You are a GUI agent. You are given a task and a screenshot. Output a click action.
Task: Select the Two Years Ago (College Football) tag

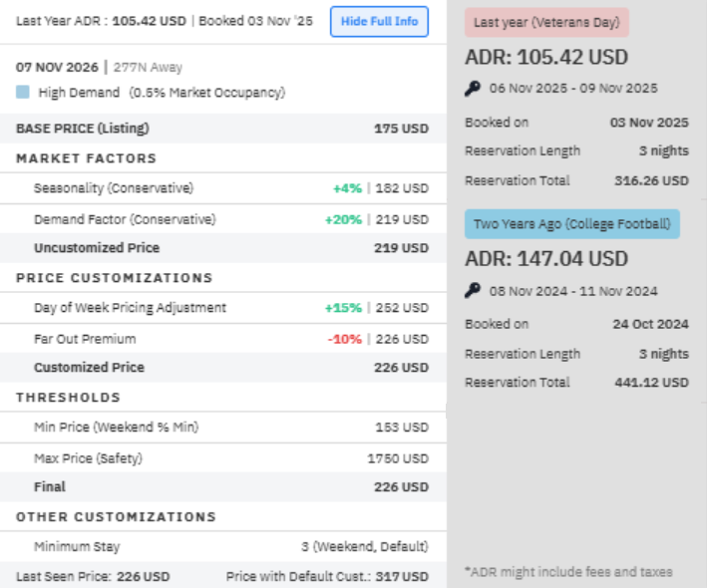coord(571,224)
